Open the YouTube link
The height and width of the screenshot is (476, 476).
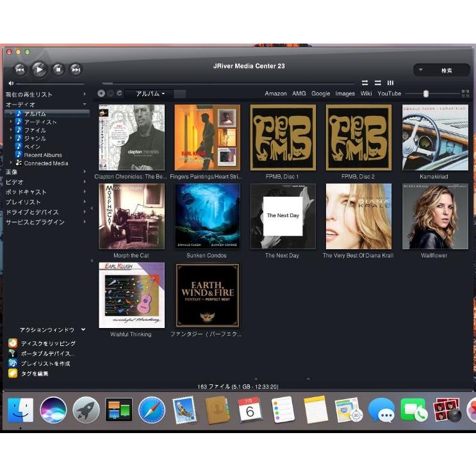(x=389, y=94)
